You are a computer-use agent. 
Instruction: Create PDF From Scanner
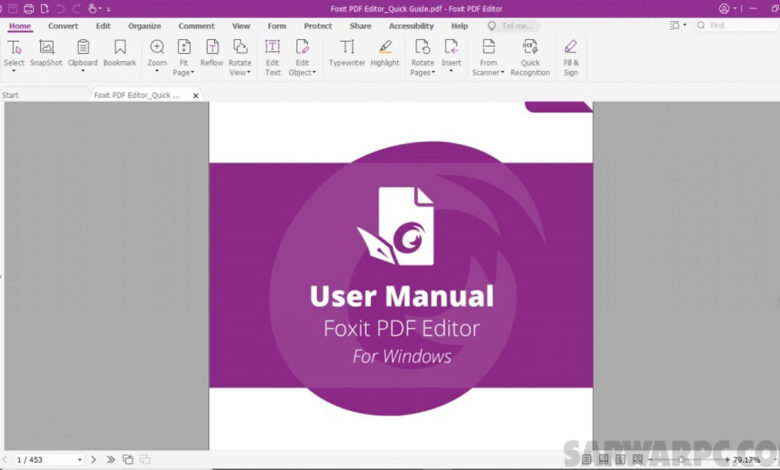[x=488, y=58]
